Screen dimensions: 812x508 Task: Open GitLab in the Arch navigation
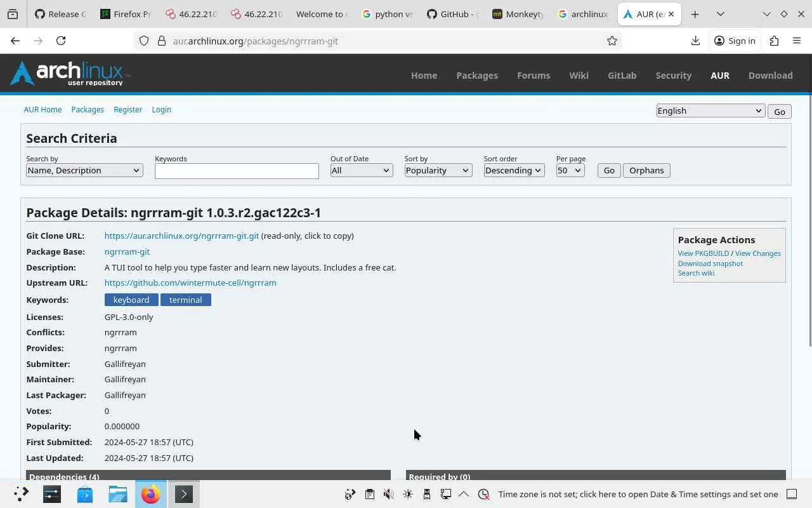pyautogui.click(x=622, y=75)
